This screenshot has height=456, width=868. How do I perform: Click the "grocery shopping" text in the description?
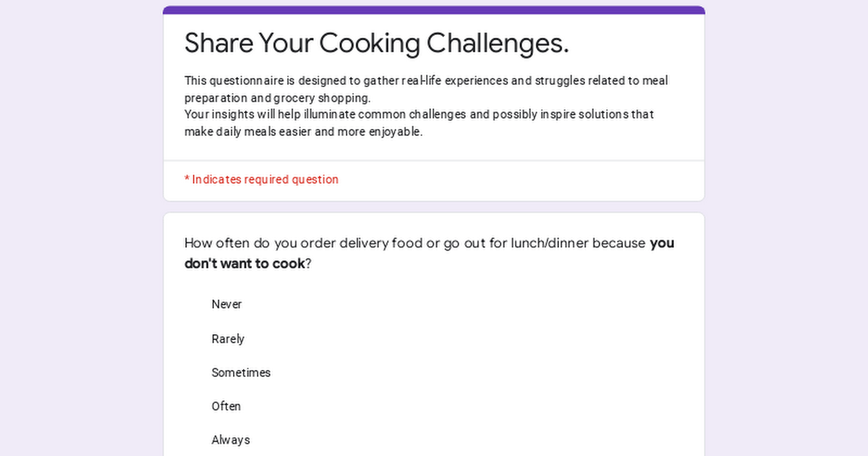[x=322, y=98]
